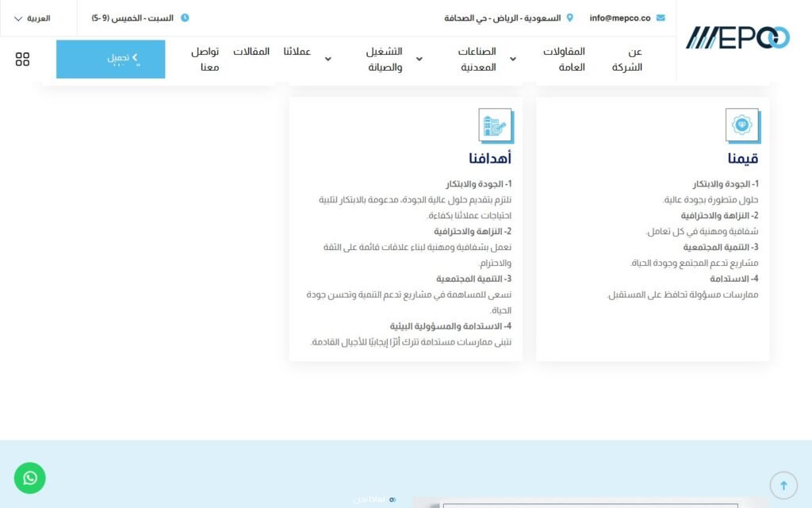This screenshot has height=508, width=812.
Task: Click حلول متطورة بجودة عالية text
Action: (710, 199)
